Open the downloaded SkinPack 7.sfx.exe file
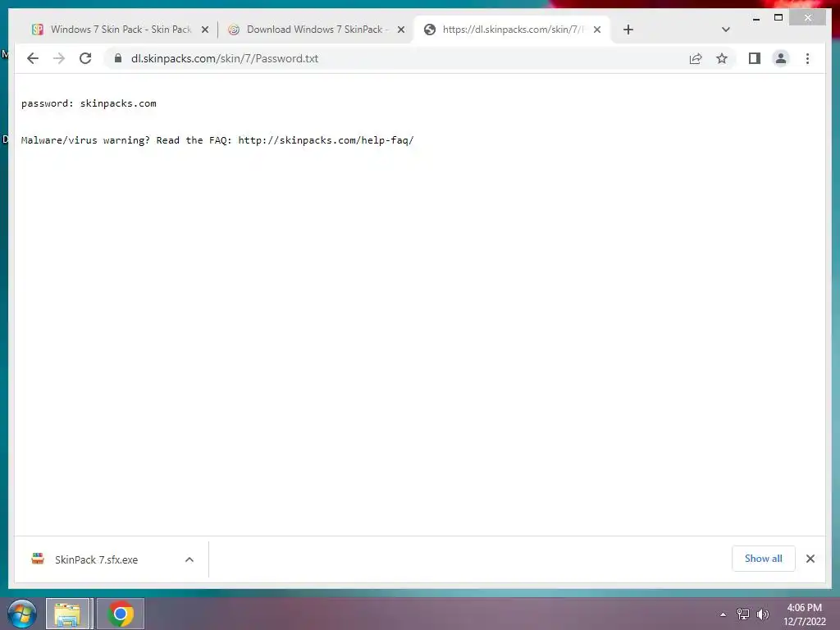 point(97,559)
